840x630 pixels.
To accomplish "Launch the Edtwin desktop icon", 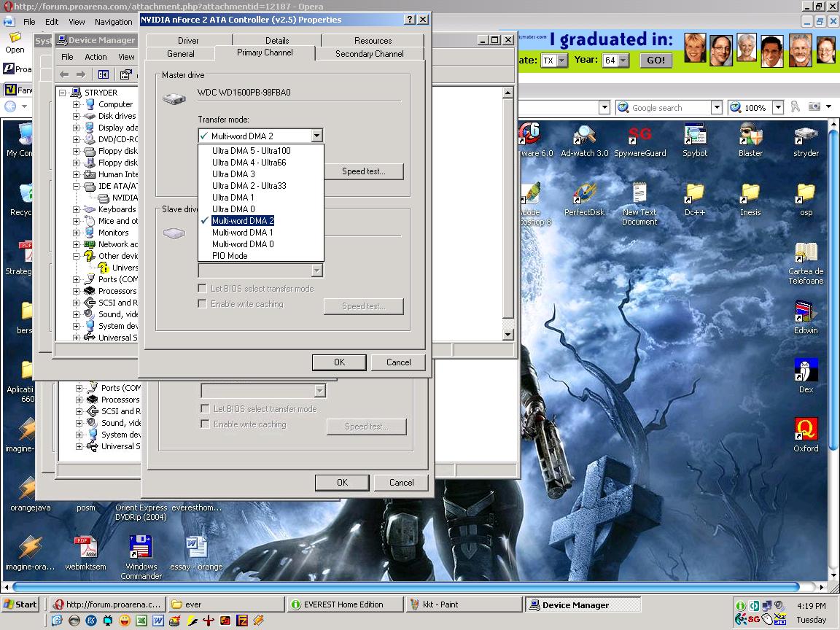I will click(x=806, y=317).
